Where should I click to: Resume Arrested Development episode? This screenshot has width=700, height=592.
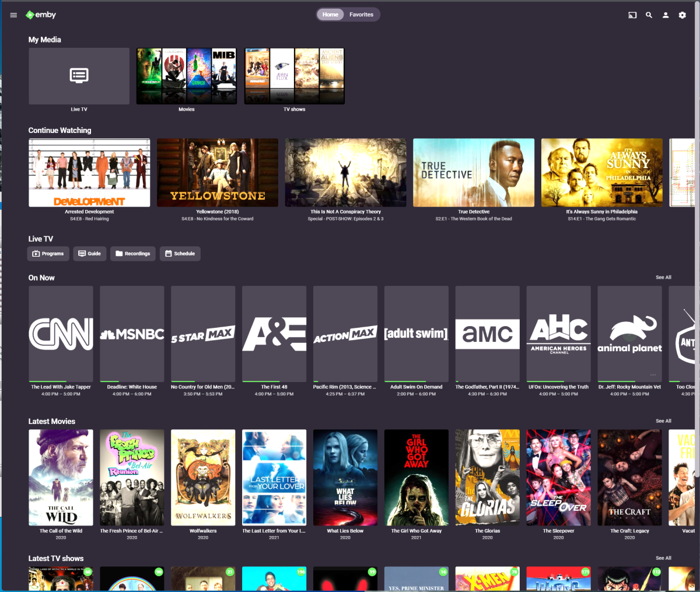[x=89, y=173]
